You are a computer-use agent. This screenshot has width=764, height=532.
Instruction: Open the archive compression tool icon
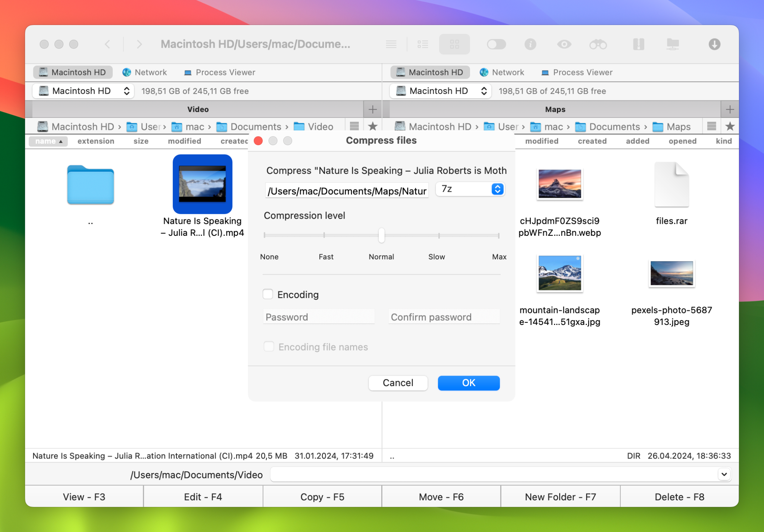[x=638, y=44]
